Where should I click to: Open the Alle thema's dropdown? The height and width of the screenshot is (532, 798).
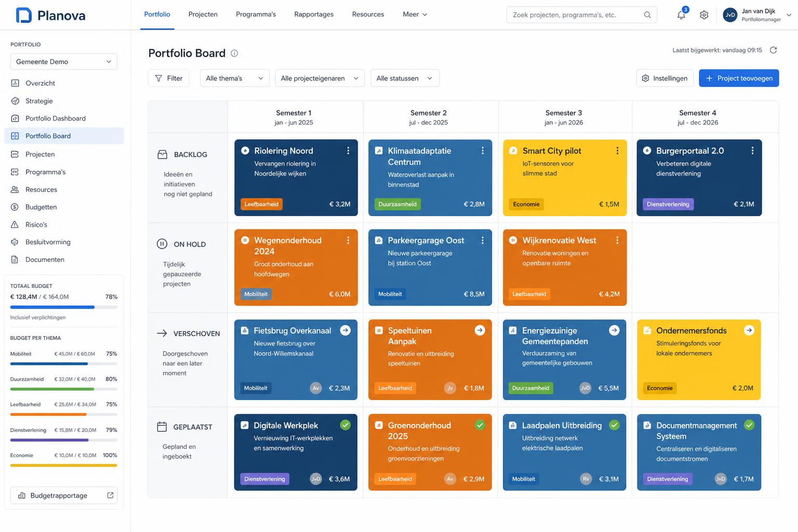(235, 78)
